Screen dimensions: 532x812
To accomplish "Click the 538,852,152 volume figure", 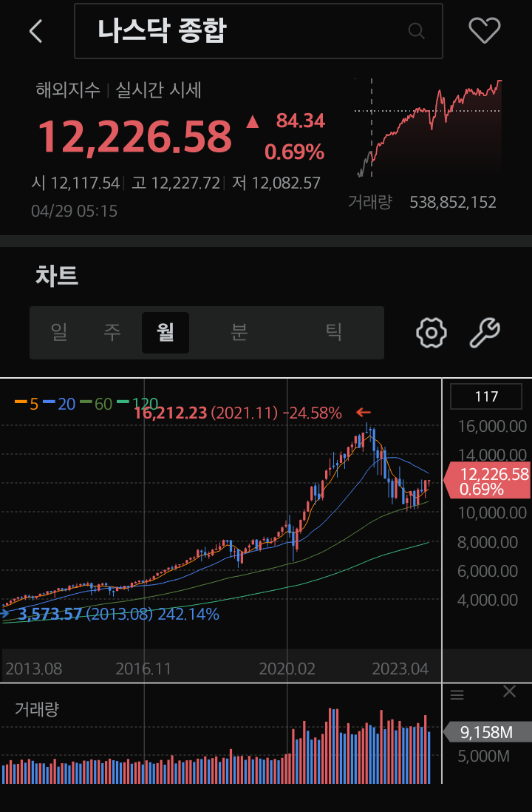I will 453,202.
